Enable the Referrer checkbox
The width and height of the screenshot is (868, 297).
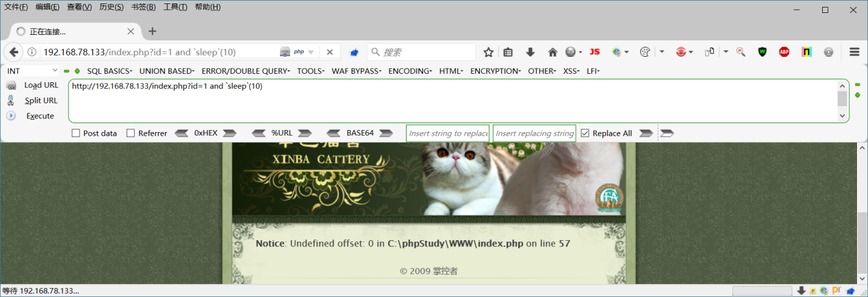tap(131, 133)
